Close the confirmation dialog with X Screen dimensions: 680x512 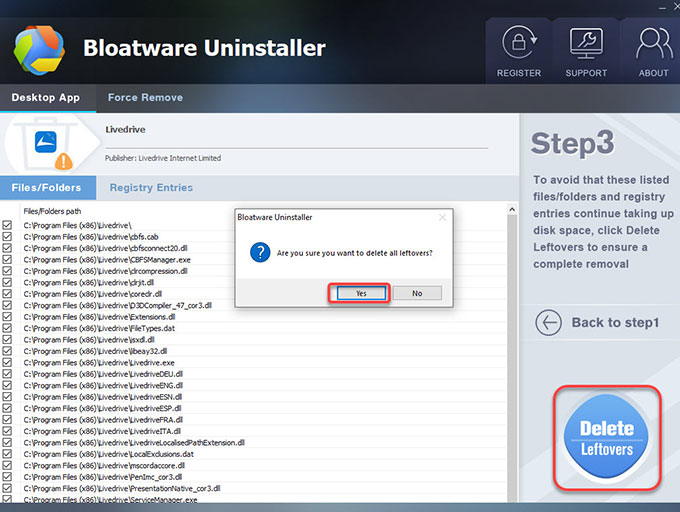tap(442, 217)
